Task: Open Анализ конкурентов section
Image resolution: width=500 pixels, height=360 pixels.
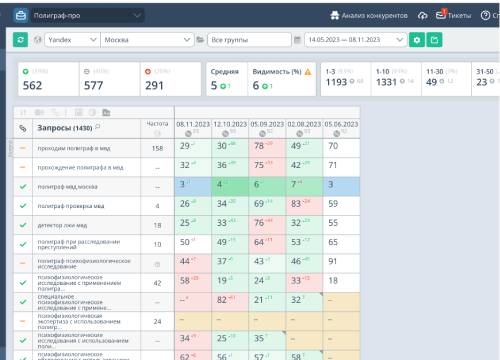Action: click(x=369, y=16)
